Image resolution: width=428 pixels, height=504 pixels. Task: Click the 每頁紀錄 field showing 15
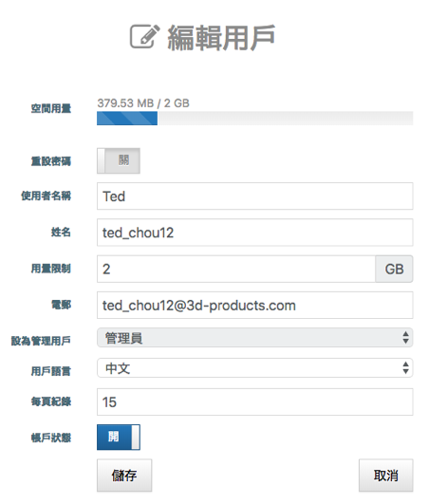[255, 402]
